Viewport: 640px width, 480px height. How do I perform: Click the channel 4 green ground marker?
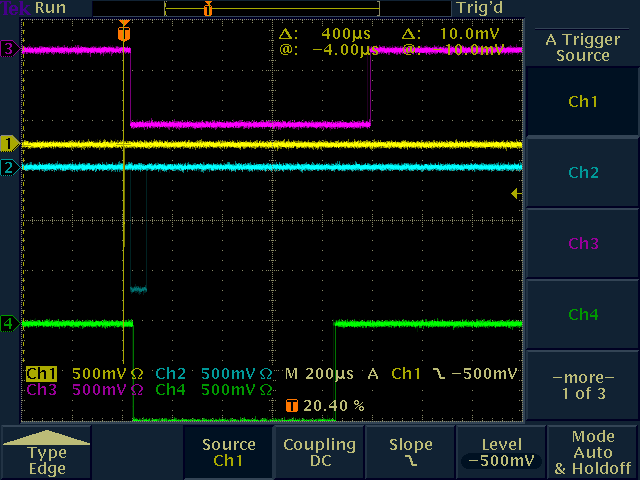(x=9, y=324)
